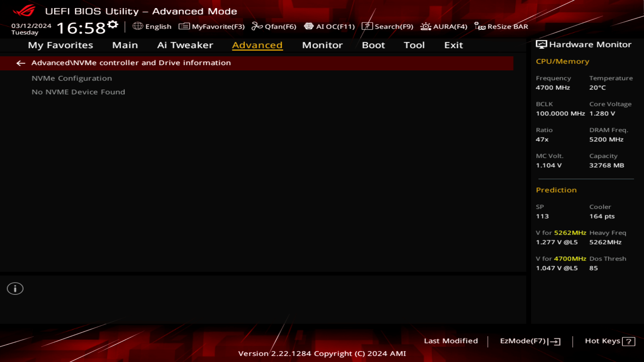
Task: Select Boot menu tab
Action: click(373, 45)
